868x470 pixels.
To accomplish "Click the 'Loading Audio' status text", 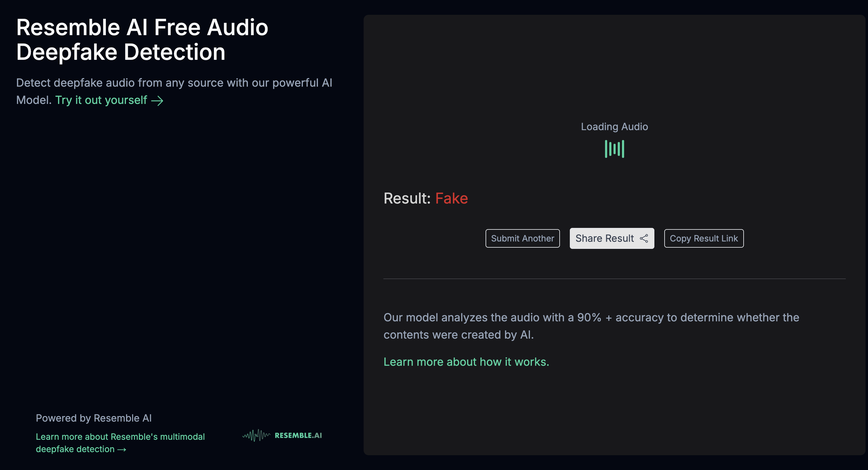I will click(x=614, y=126).
